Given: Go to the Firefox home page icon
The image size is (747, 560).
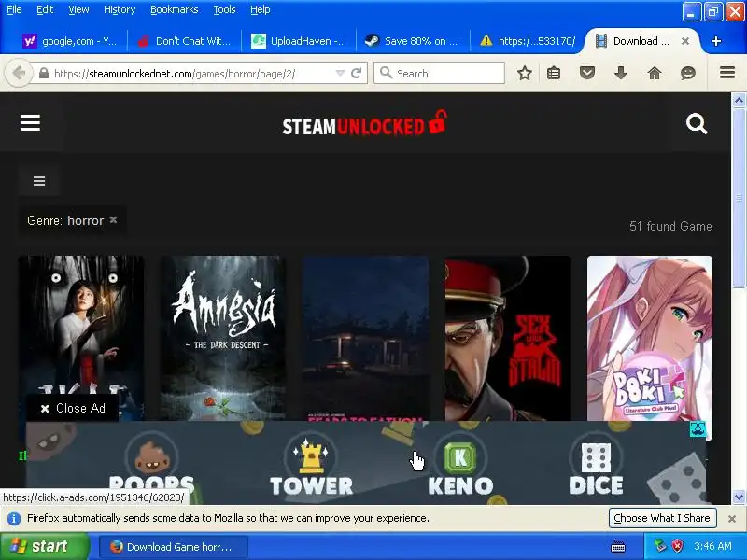Looking at the screenshot, I should coord(655,74).
